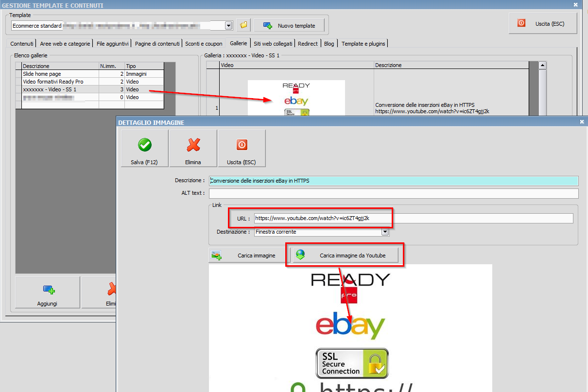Click video thumbnail in gallery row 1
588x392 pixels.
point(296,99)
